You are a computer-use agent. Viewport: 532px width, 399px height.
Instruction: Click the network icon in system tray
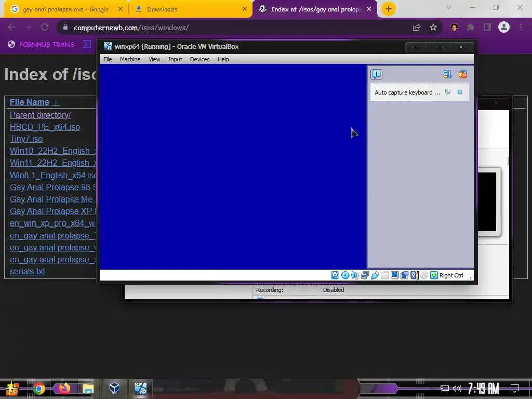445,389
